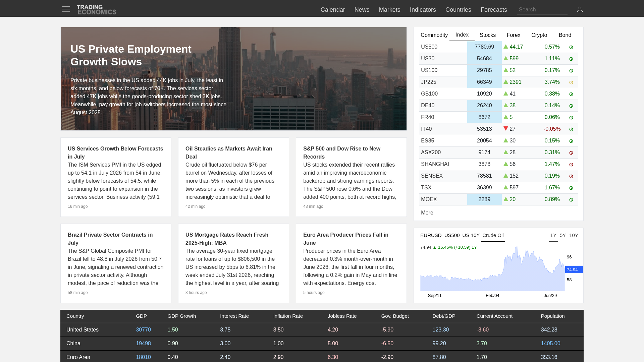644x362 pixels.
Task: Select the 5Y chart range
Action: [x=563, y=235]
